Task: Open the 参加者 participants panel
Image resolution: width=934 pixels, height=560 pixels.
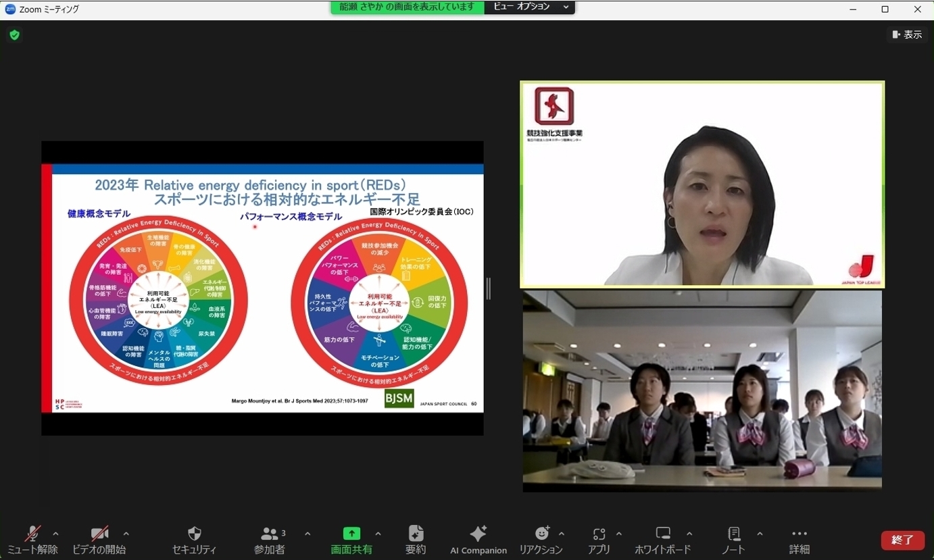Action: click(x=270, y=540)
